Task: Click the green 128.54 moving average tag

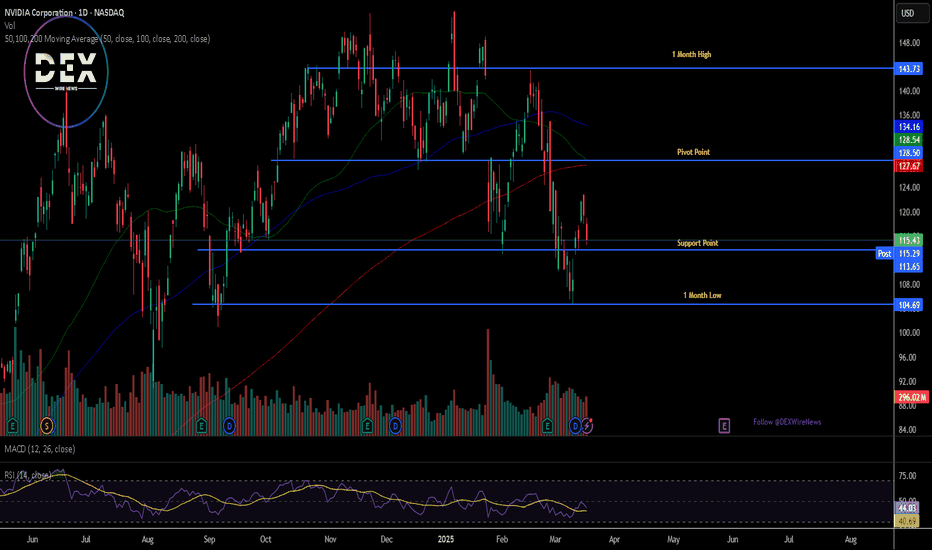Action: [909, 140]
